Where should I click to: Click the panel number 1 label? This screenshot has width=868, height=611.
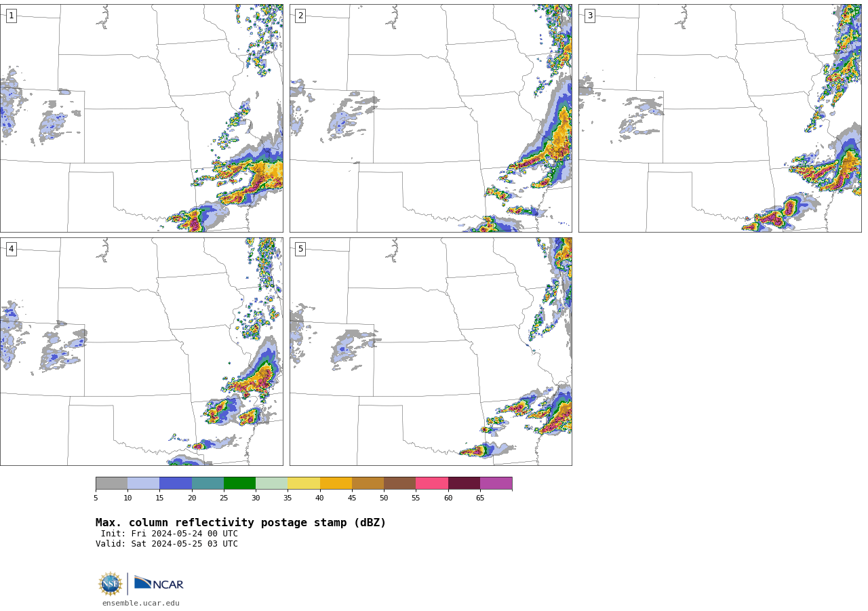click(x=11, y=16)
